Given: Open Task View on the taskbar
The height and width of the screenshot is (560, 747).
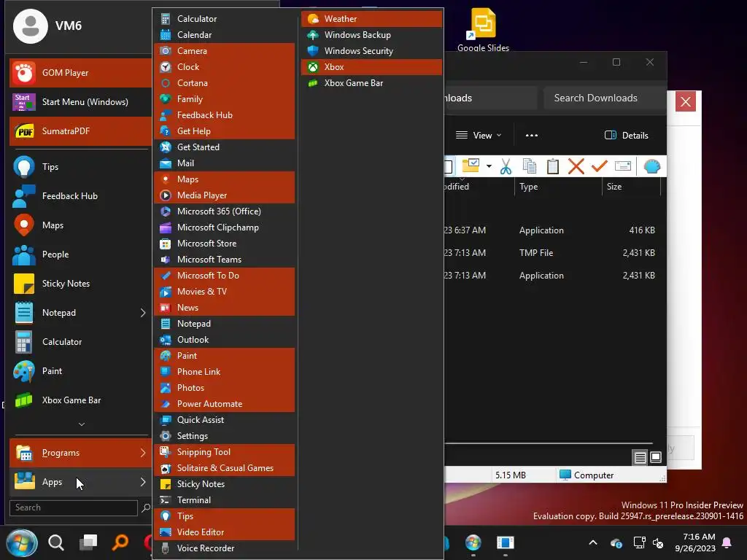Looking at the screenshot, I should 88,542.
